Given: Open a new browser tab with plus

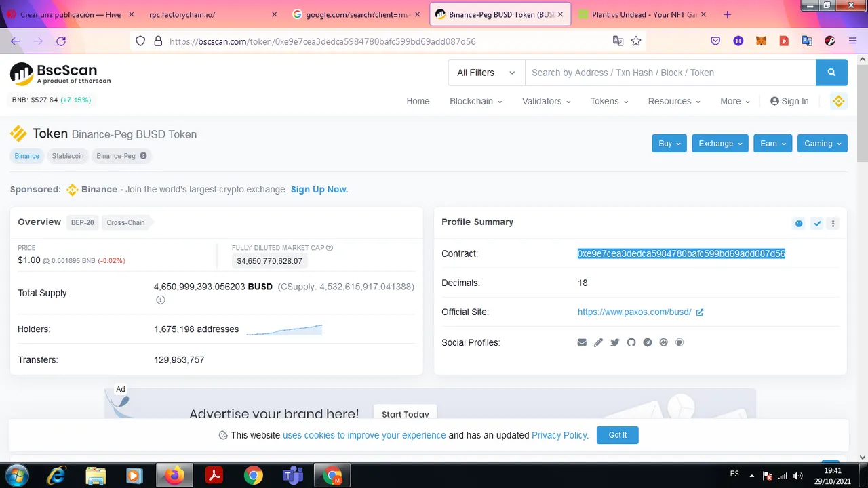Looking at the screenshot, I should pos(727,14).
